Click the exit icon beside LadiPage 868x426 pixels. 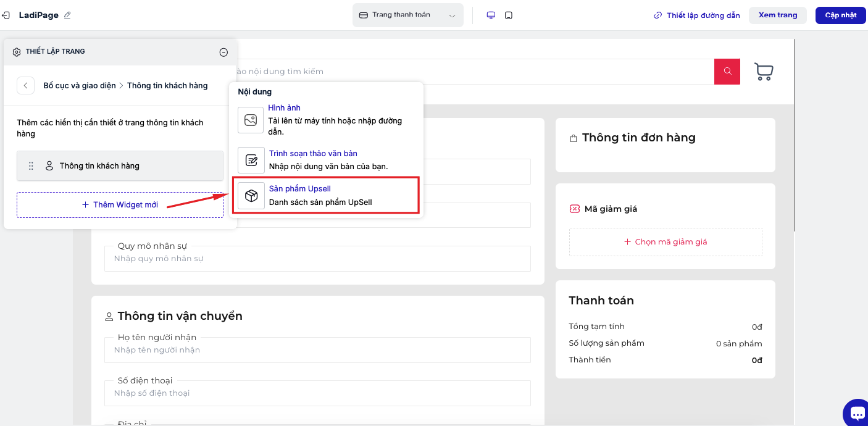point(5,15)
